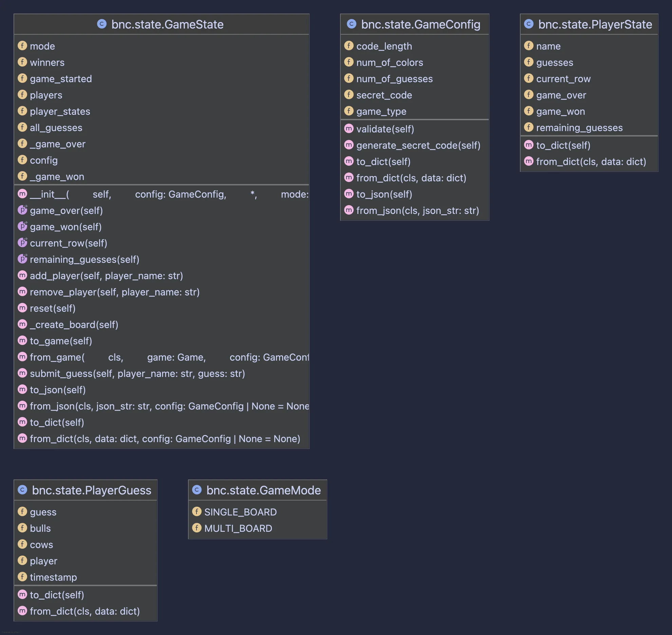Select the game_type field
Image resolution: width=672 pixels, height=635 pixels.
[x=381, y=111]
